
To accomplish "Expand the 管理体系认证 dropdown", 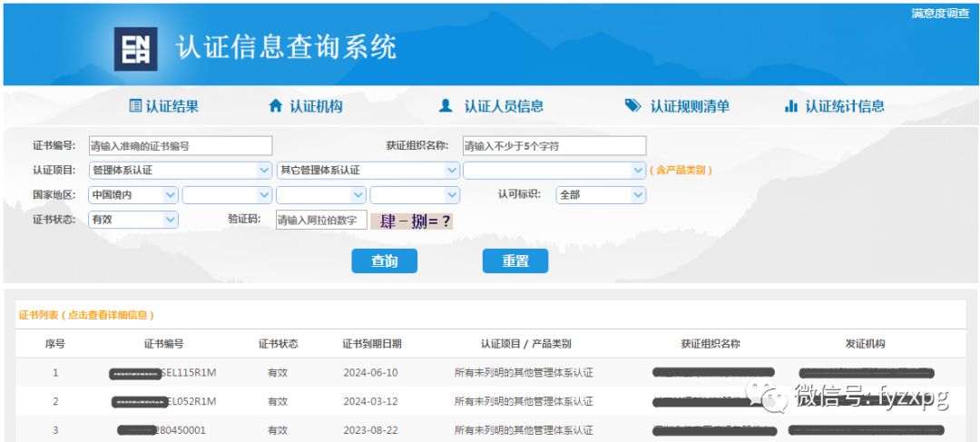I will [x=180, y=170].
